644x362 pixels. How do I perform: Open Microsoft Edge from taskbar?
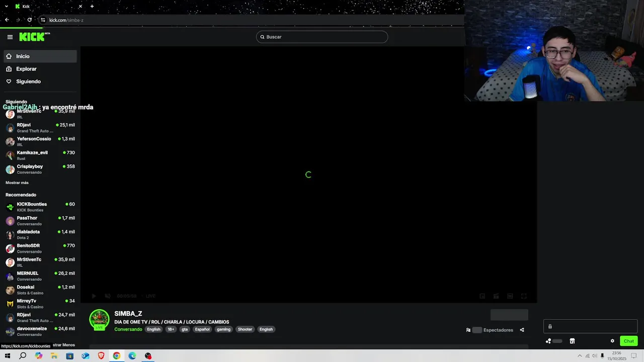(132, 356)
